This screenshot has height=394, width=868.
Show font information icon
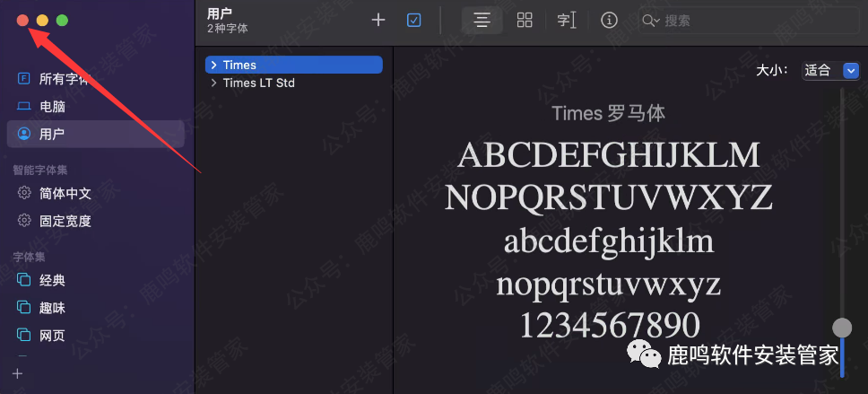pyautogui.click(x=609, y=21)
